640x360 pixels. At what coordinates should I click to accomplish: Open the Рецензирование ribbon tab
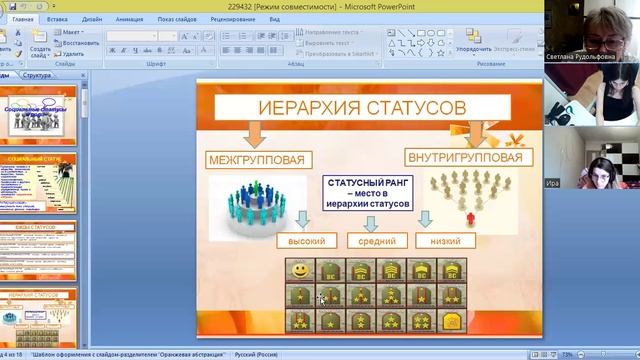point(233,19)
